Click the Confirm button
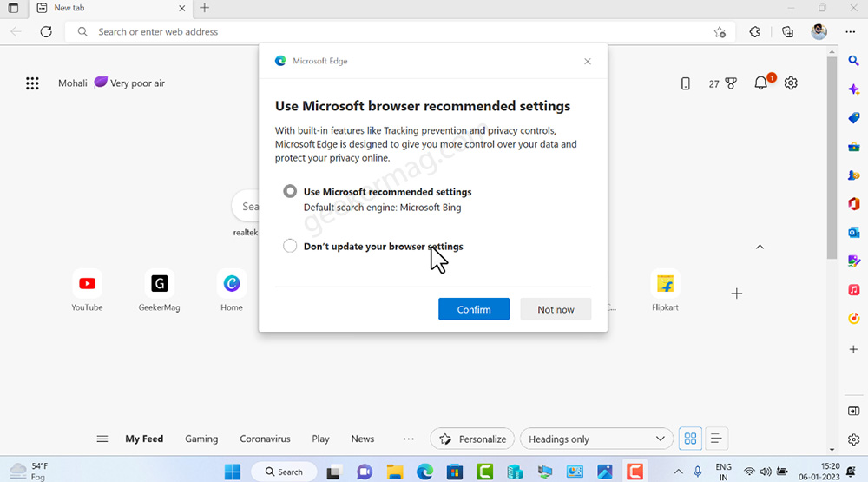The image size is (868, 482). 474,309
